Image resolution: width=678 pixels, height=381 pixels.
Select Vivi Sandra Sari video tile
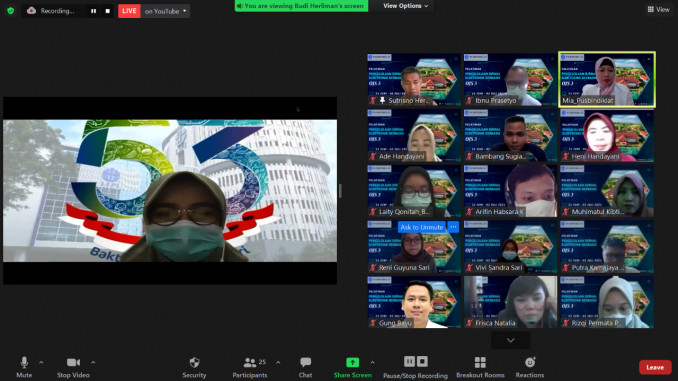coord(510,247)
